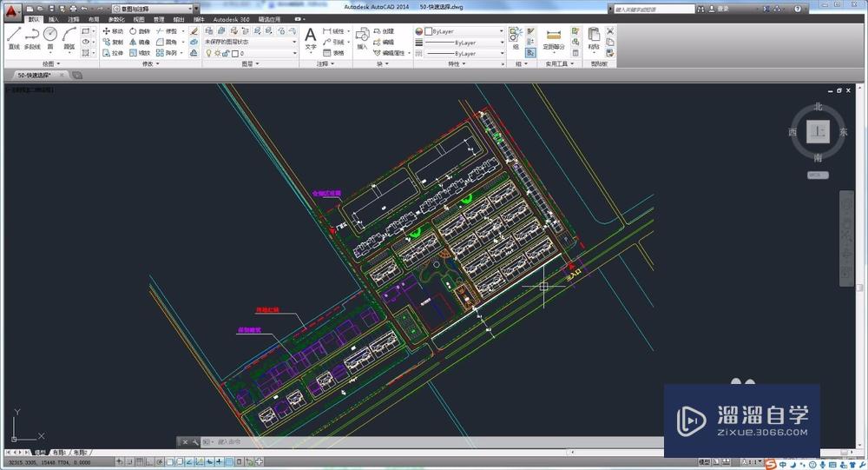This screenshot has height=470, width=868.
Task: Click the Print icon in quick access toolbar
Action: click(x=73, y=9)
